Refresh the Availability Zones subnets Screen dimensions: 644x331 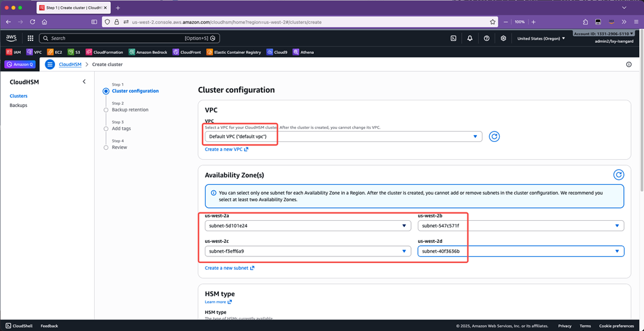tap(618, 175)
